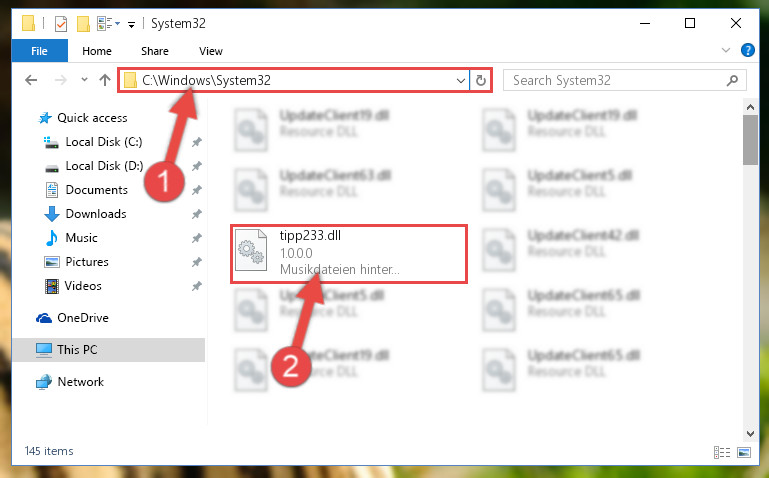
Task: Click the New folder quick access icon
Action: tap(83, 24)
